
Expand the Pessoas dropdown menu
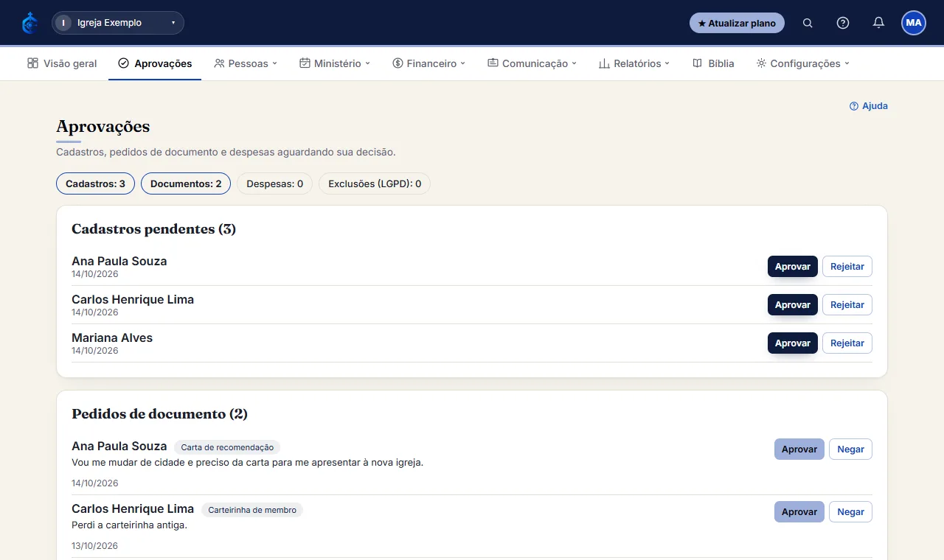click(246, 63)
